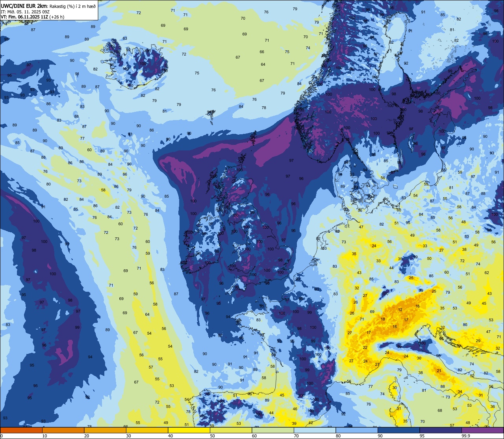
Task: Click the purple legend swatch above 99.9%
Action: pos(482,430)
